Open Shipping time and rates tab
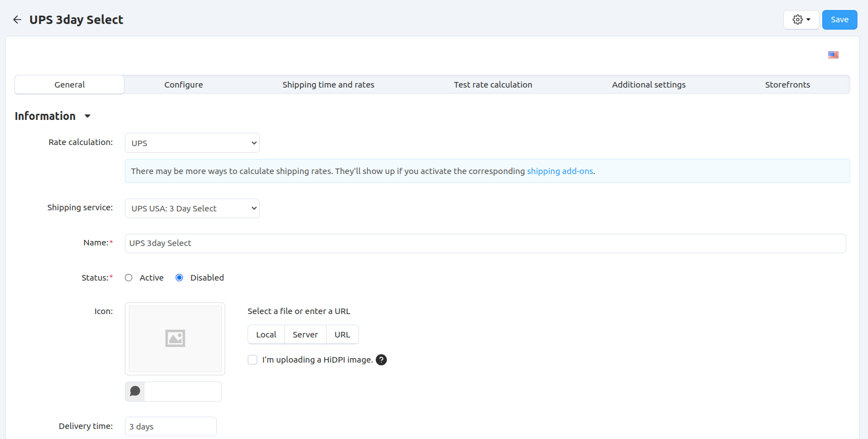The image size is (868, 439). tap(328, 85)
